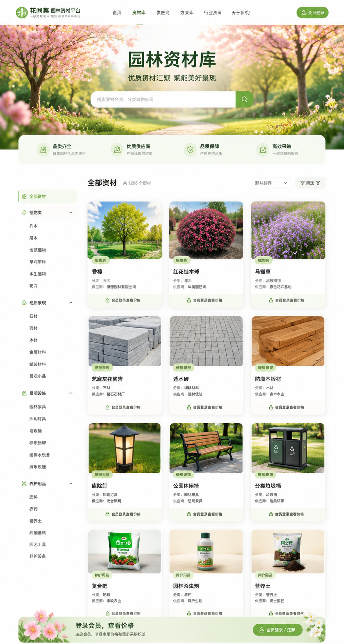Open the 供应商 navigation menu item

click(x=163, y=13)
